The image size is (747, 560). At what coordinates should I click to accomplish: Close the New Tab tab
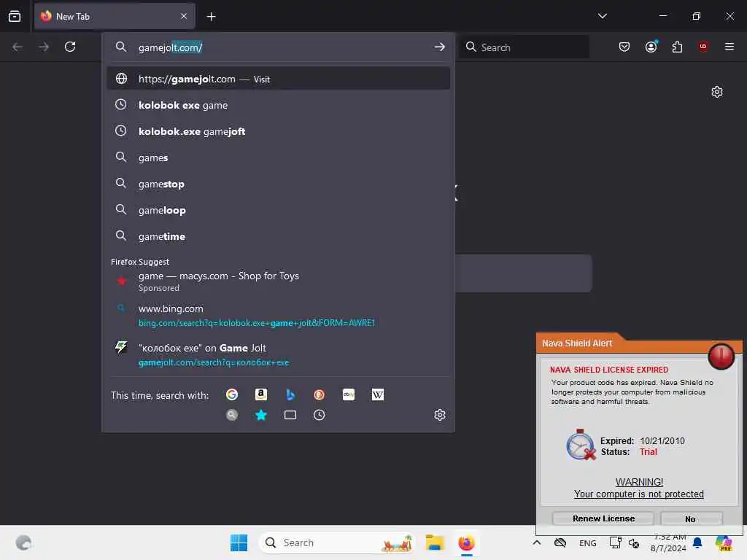click(x=184, y=17)
